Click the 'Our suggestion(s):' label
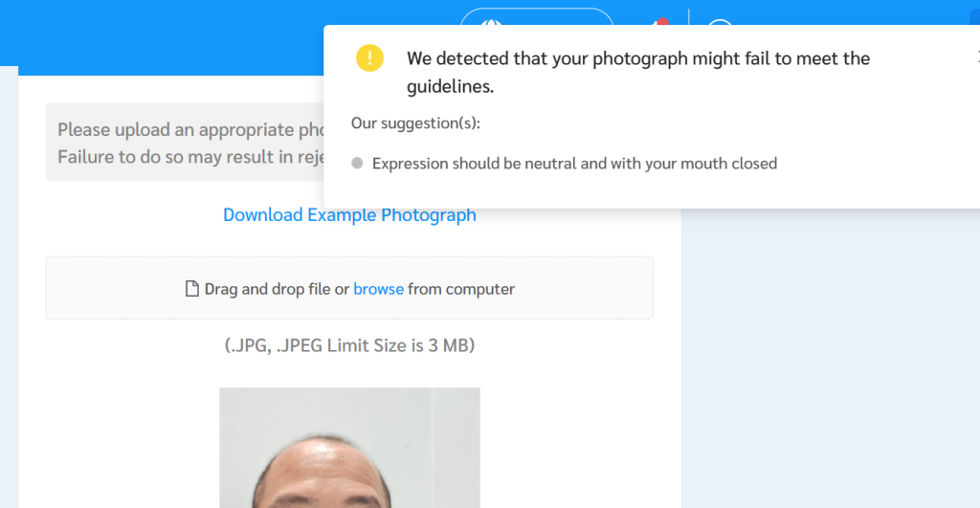Image resolution: width=980 pixels, height=508 pixels. tap(415, 122)
